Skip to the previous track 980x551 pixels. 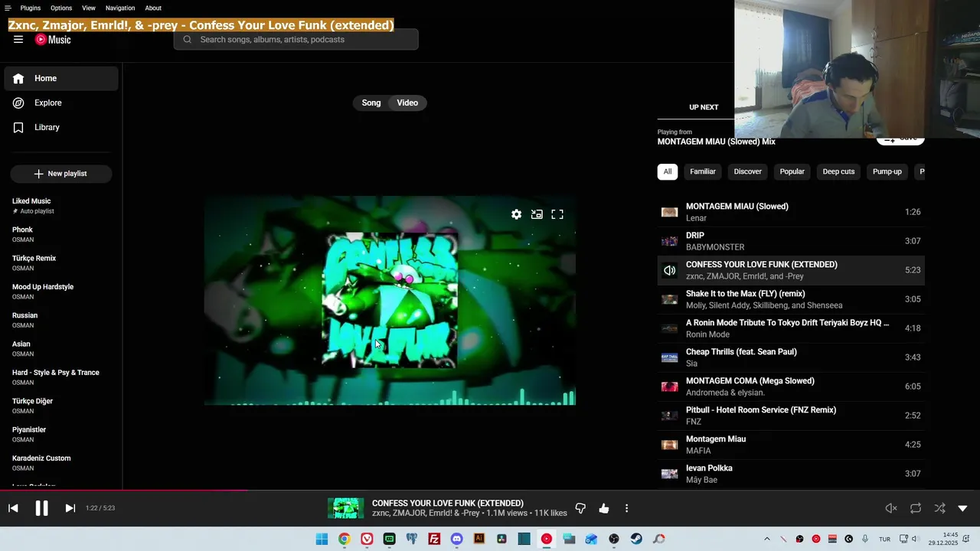coord(13,508)
